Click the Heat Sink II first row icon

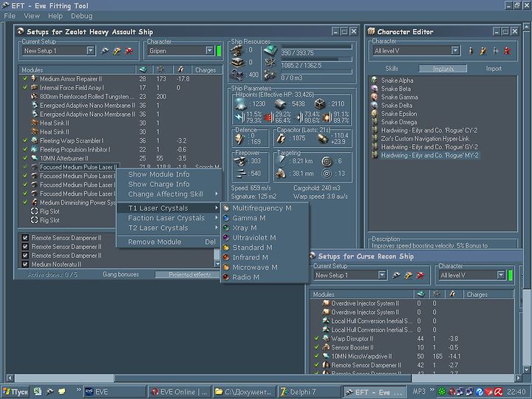tap(34, 123)
